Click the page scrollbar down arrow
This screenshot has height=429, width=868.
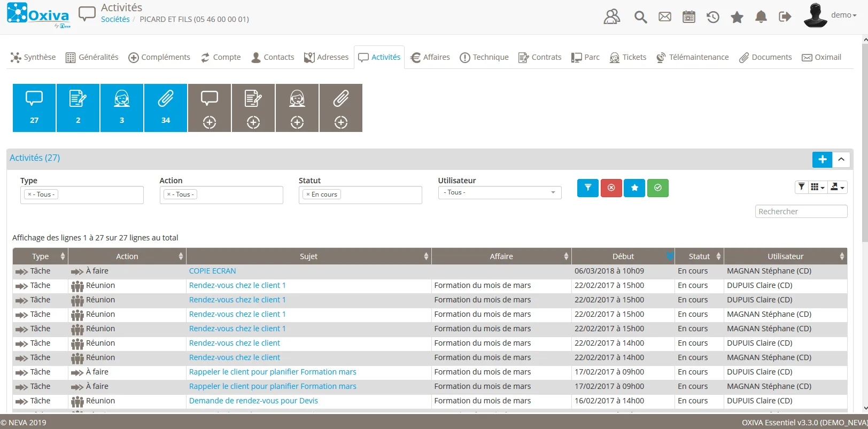coord(865,408)
